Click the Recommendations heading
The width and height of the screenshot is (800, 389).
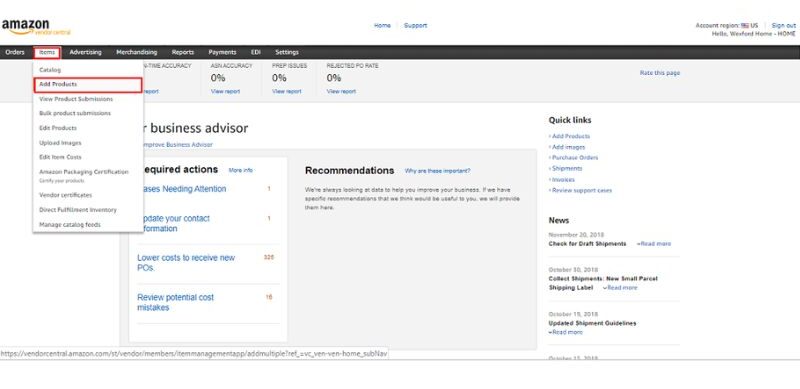349,171
